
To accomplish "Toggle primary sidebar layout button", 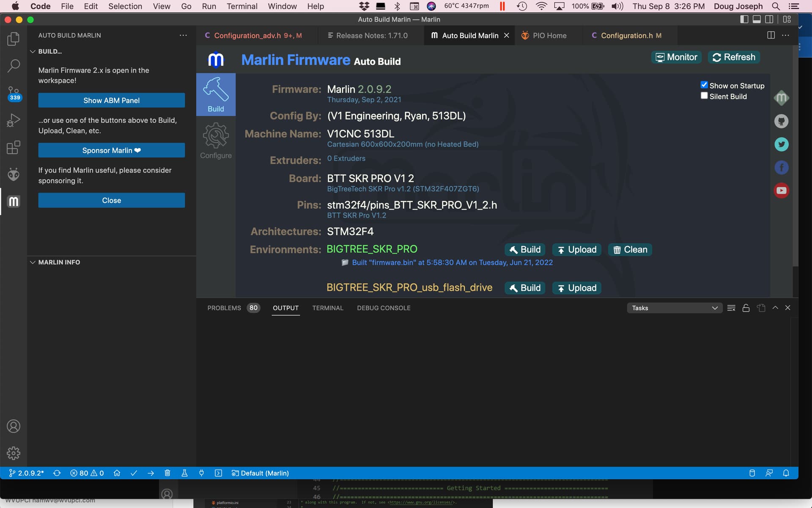I will point(744,19).
